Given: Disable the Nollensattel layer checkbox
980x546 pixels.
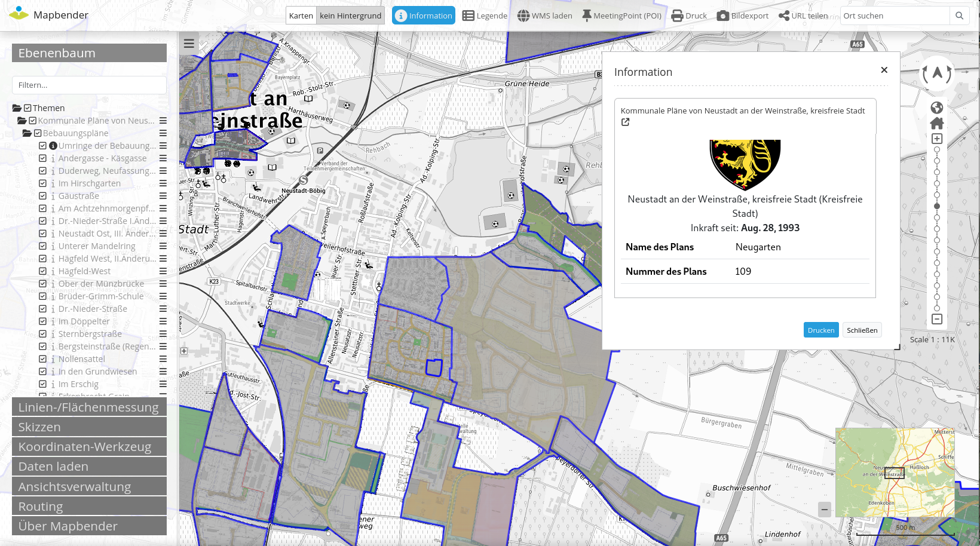Looking at the screenshot, I should 42,358.
